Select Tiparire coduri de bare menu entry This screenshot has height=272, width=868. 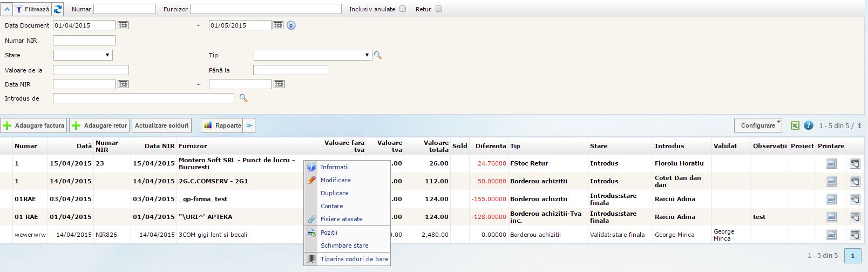point(354,259)
